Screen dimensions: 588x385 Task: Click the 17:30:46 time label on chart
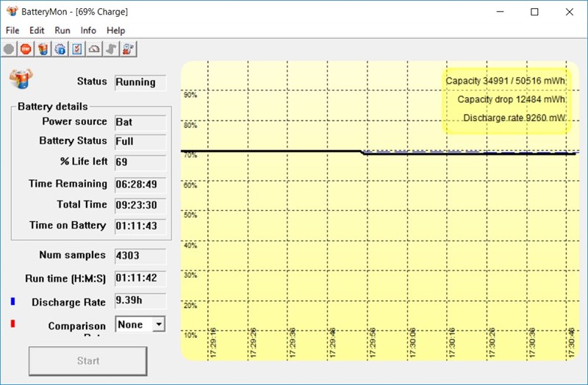coord(572,342)
